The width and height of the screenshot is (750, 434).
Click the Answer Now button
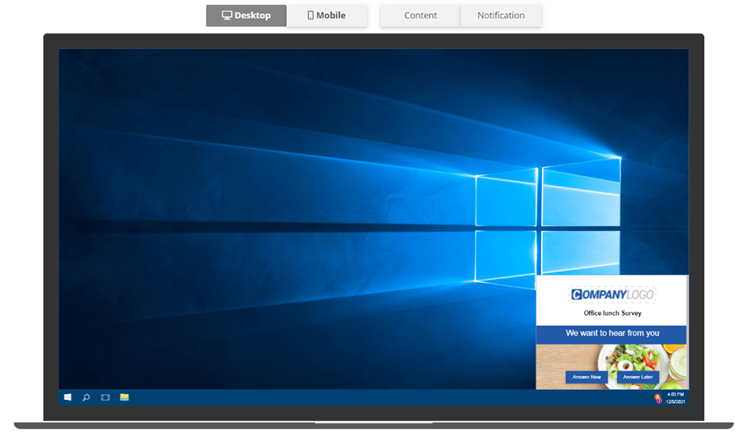tap(586, 377)
